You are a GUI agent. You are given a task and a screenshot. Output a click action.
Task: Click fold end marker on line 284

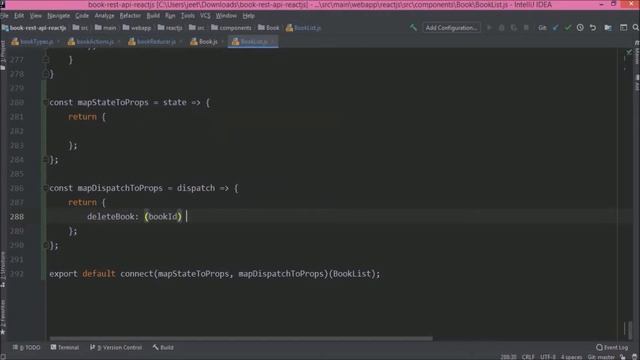pos(45,159)
